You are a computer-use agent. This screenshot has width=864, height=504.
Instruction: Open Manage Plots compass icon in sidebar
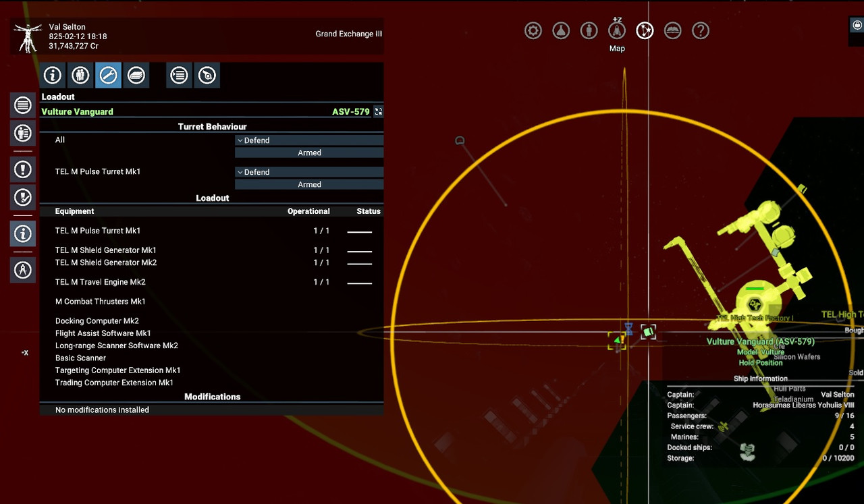23,270
